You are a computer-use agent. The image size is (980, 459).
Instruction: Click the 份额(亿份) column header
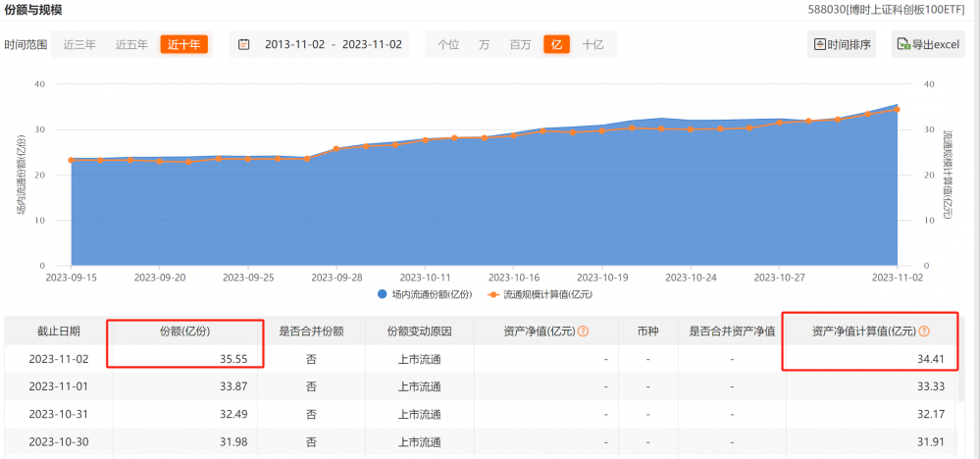184,331
